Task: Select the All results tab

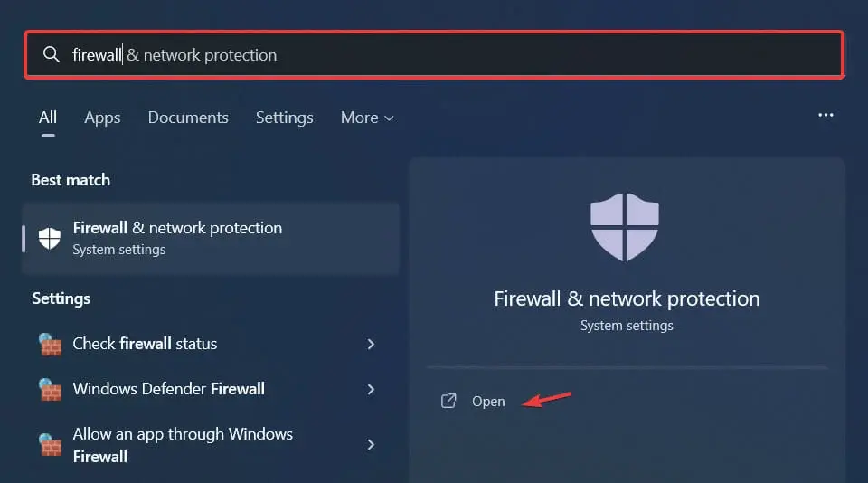Action: tap(48, 118)
